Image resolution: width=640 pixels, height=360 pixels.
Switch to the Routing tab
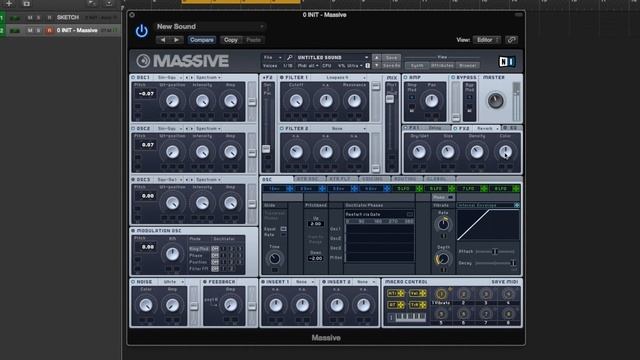pos(407,179)
